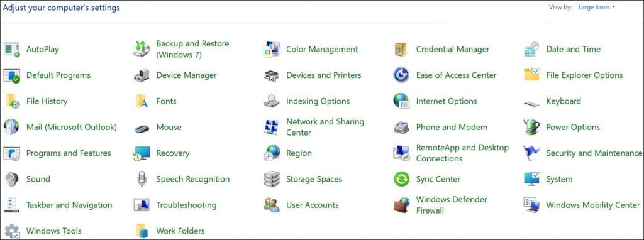
Task: Click the Programs and Features link
Action: click(69, 153)
